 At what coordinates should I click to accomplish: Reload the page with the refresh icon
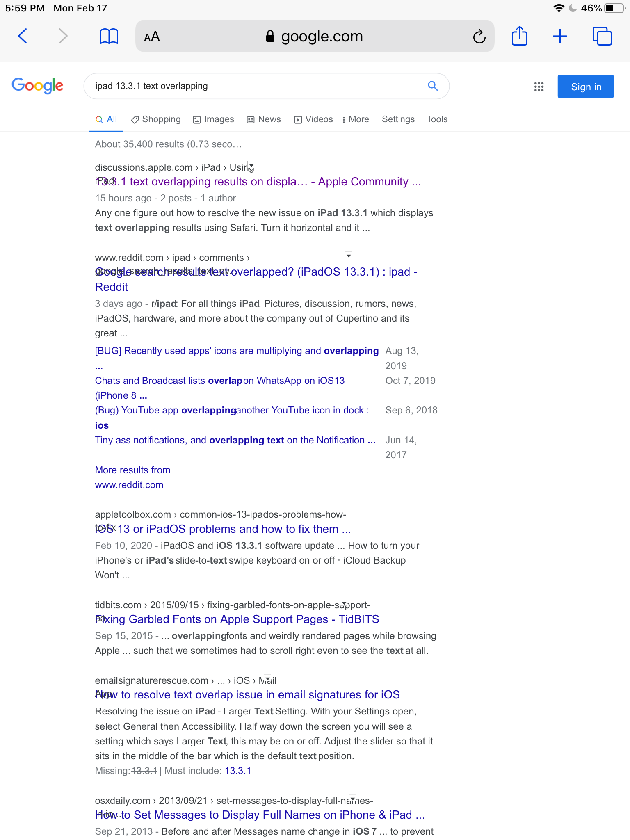(479, 36)
